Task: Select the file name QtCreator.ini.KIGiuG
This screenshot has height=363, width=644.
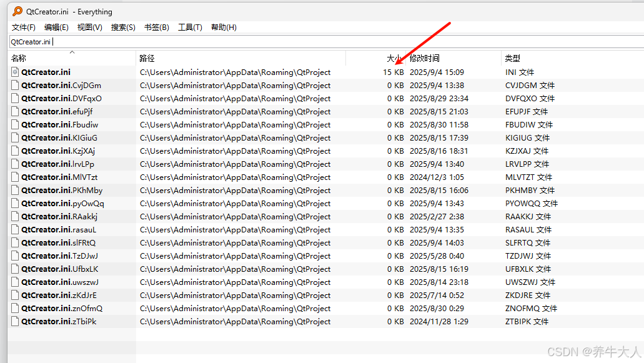Action: (x=59, y=138)
